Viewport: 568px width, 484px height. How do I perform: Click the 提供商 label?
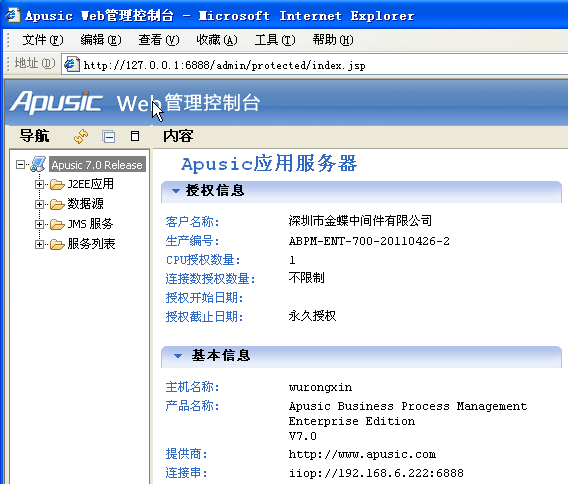coord(186,454)
